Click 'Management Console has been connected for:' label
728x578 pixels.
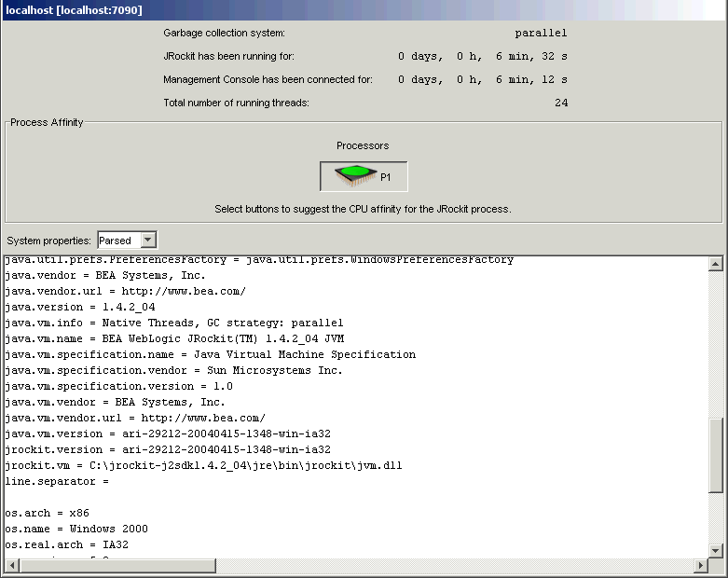click(x=268, y=79)
